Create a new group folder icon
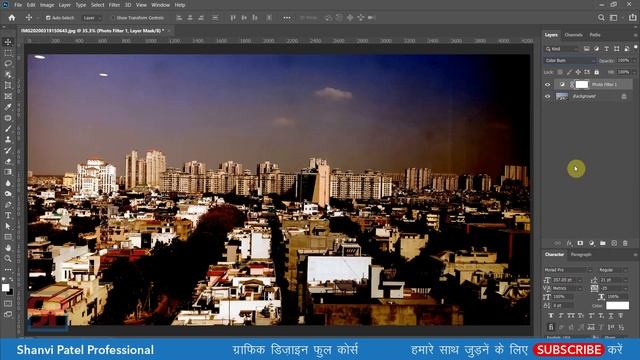Image resolution: width=640 pixels, height=360 pixels. (603, 243)
